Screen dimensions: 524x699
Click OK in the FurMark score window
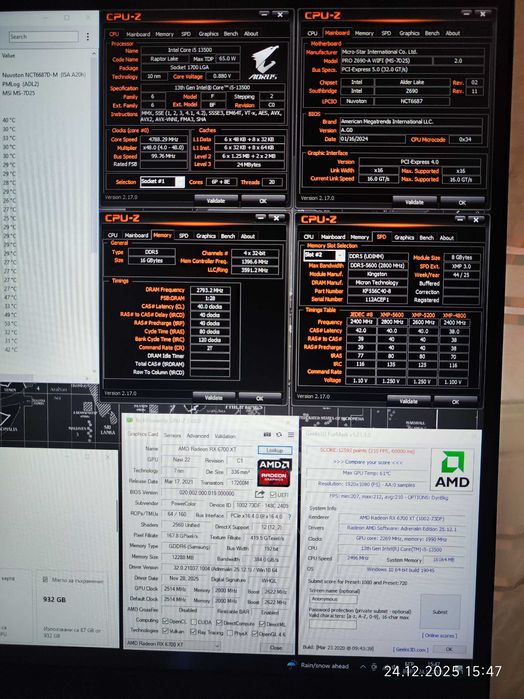click(x=449, y=649)
